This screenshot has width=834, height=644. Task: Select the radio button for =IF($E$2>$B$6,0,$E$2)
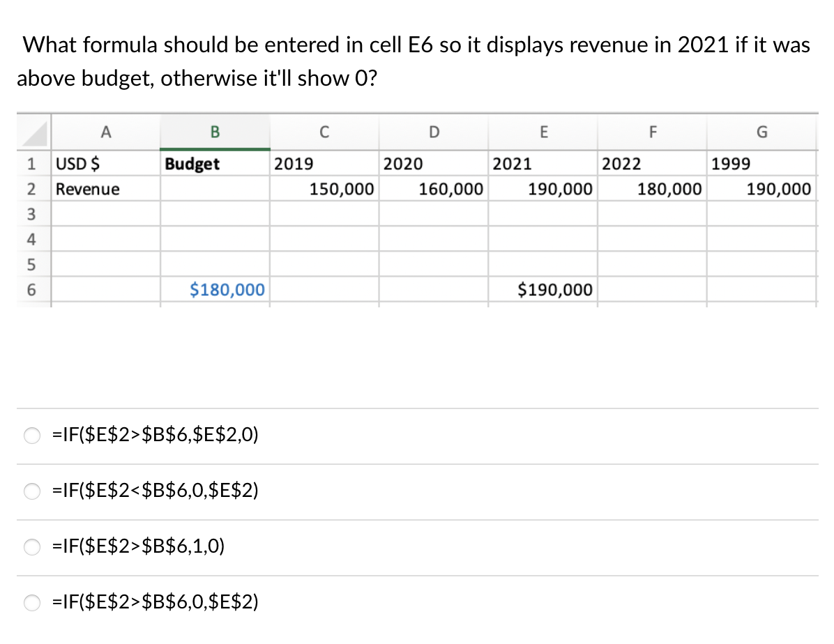click(31, 602)
